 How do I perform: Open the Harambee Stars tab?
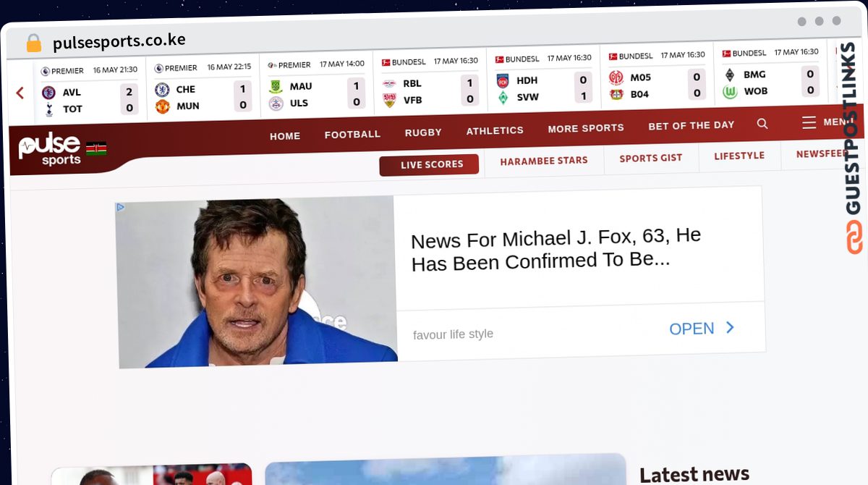click(544, 161)
